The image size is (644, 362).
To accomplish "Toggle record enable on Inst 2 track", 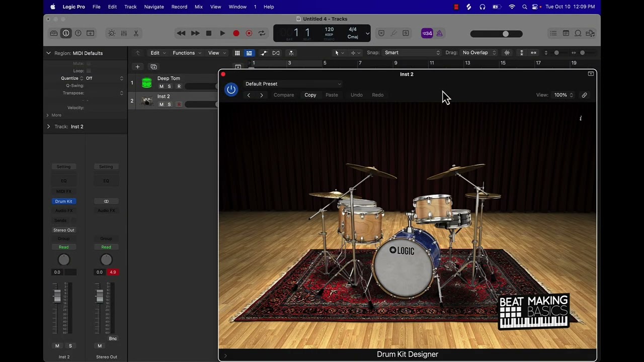I will coord(179,105).
